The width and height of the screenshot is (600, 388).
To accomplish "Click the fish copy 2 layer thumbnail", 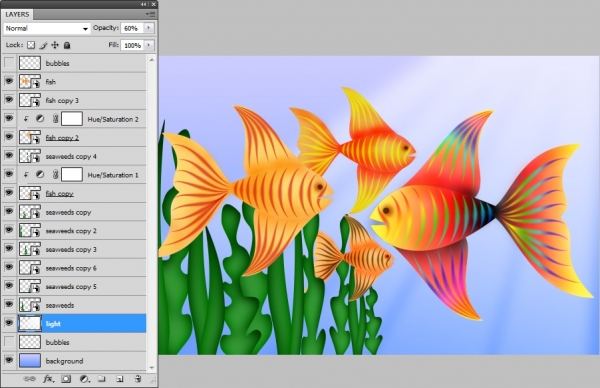I will click(x=30, y=137).
